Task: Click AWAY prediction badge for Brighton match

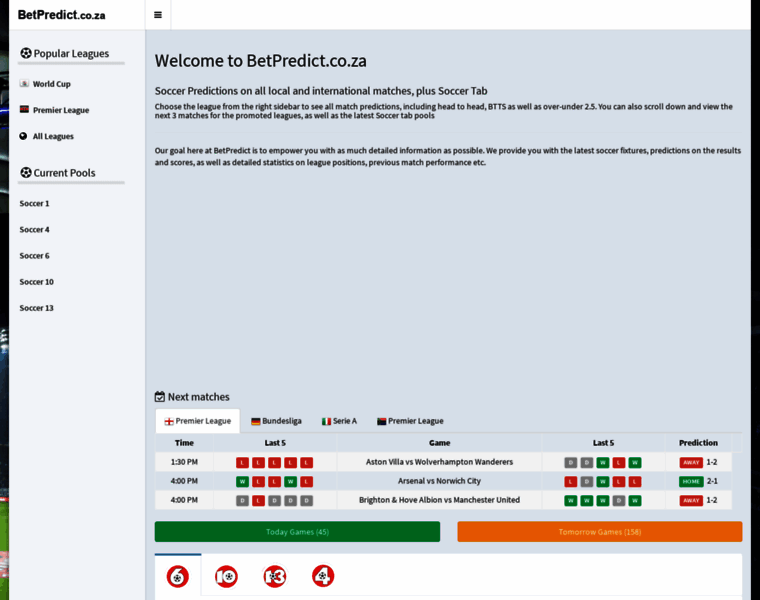Action: (691, 500)
